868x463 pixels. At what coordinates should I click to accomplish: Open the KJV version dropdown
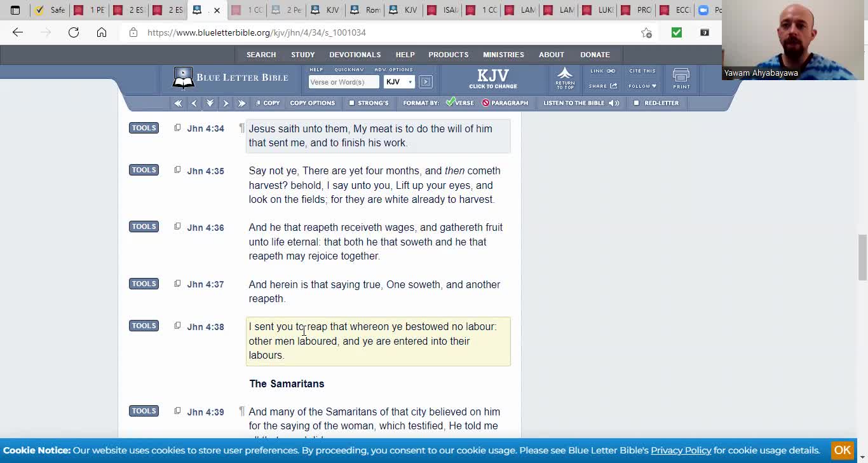(x=400, y=82)
